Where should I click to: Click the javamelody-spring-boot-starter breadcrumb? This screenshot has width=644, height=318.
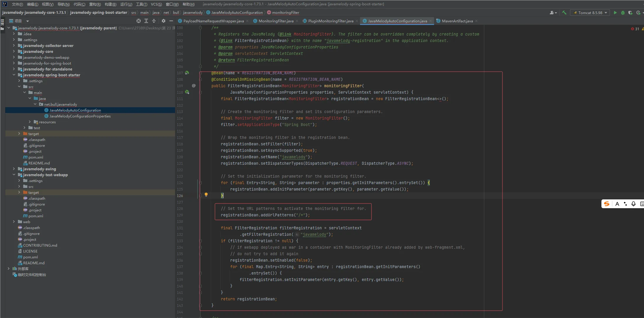(x=99, y=13)
